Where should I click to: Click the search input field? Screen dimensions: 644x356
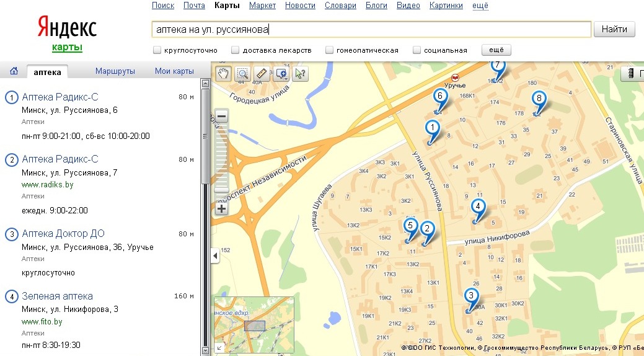[x=371, y=29]
